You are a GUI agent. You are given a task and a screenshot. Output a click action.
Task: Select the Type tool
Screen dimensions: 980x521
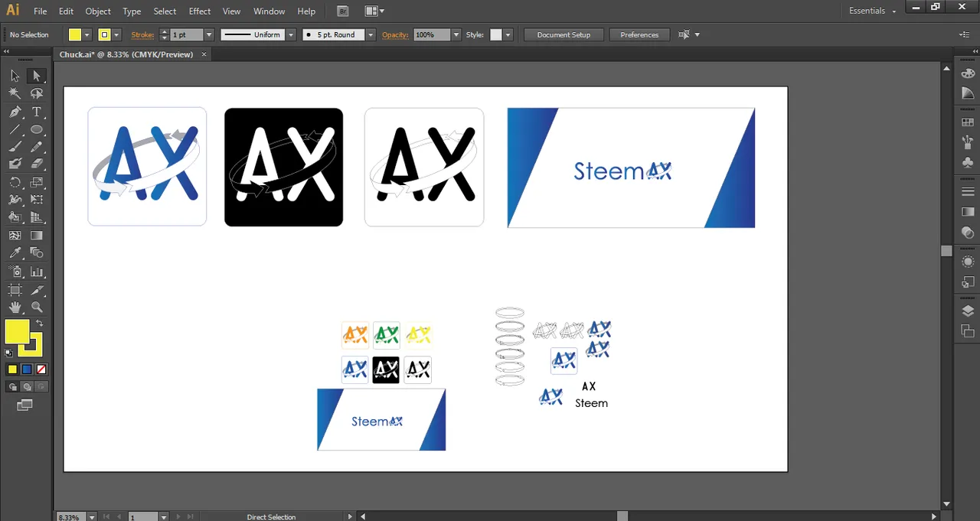(36, 112)
